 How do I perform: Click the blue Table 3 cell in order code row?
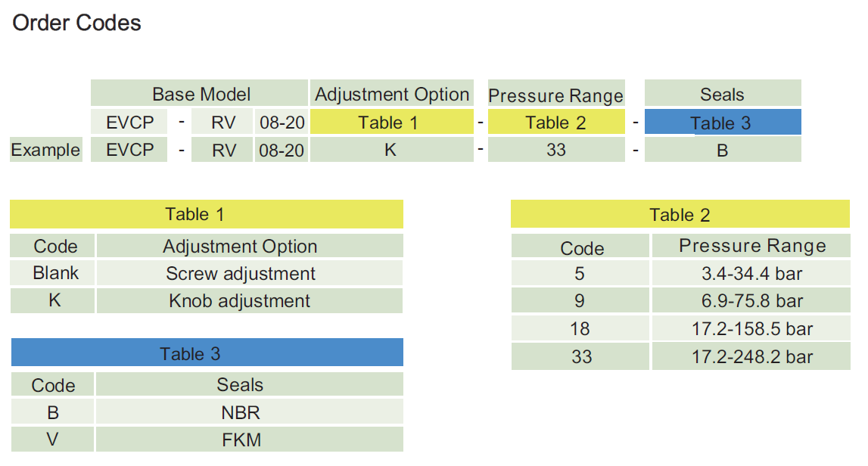point(722,123)
